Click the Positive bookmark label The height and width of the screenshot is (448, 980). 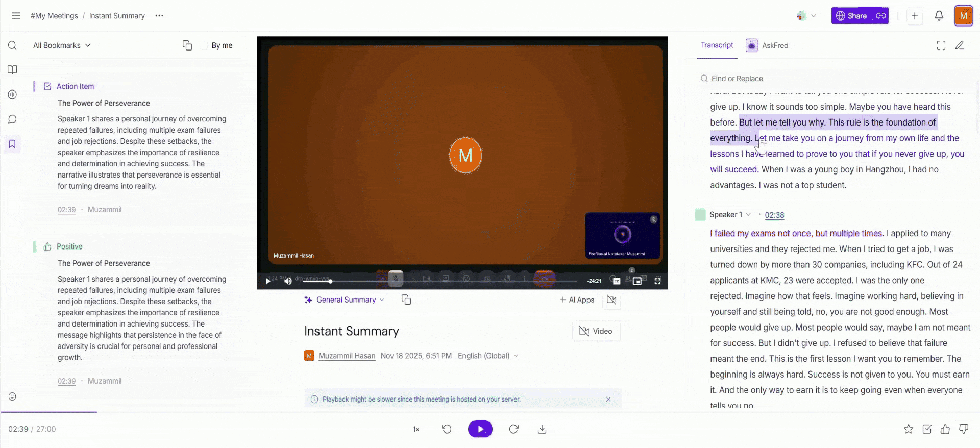pyautogui.click(x=69, y=246)
